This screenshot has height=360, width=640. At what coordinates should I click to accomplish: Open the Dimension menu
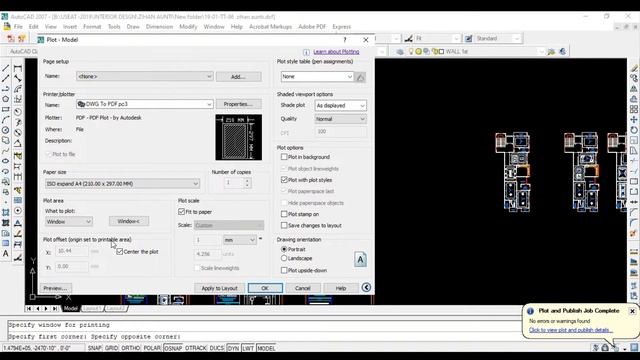(159, 27)
